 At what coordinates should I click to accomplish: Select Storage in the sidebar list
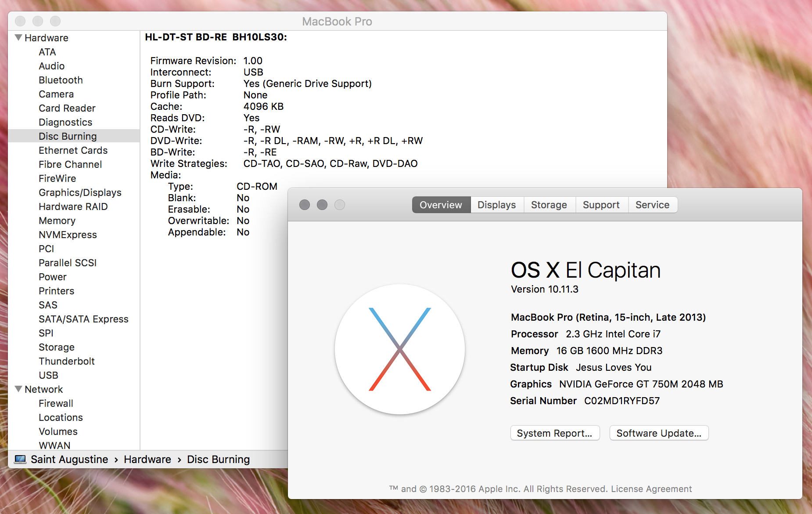click(x=57, y=347)
